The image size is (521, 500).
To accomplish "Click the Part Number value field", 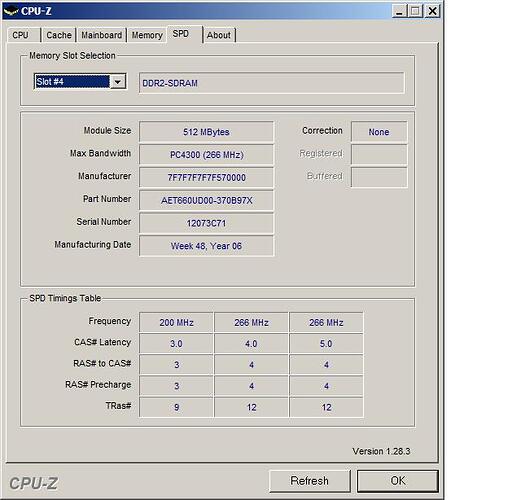I will 206,200.
